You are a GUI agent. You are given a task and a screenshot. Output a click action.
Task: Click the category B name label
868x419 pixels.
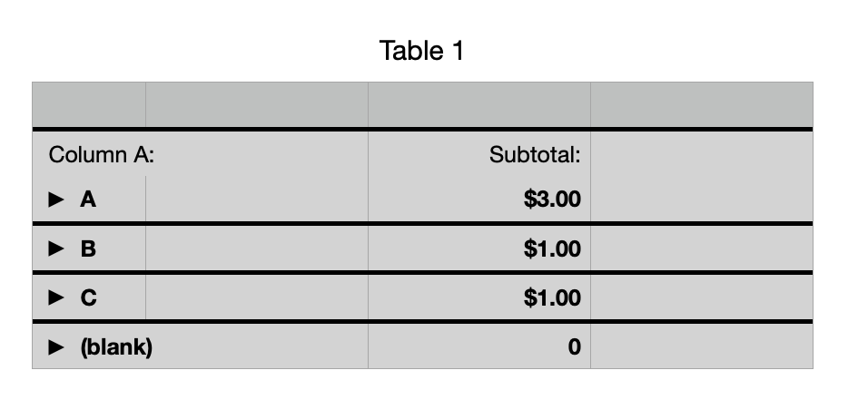point(88,248)
